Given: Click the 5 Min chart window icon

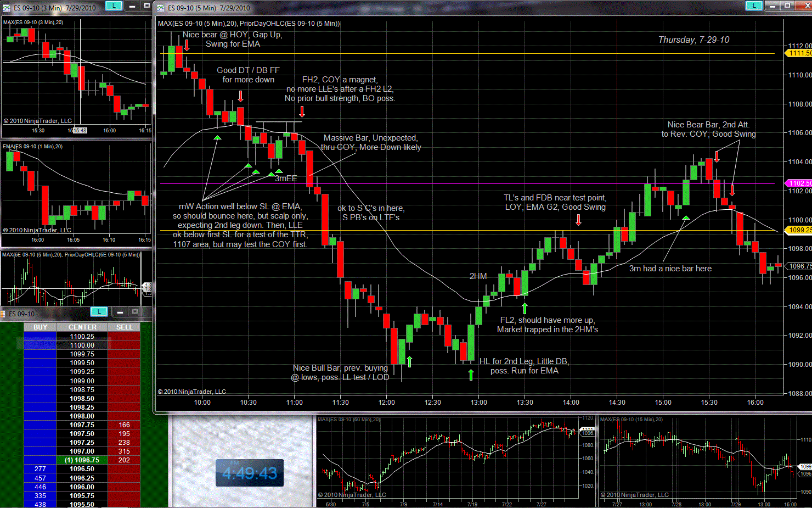Looking at the screenshot, I should pos(161,8).
